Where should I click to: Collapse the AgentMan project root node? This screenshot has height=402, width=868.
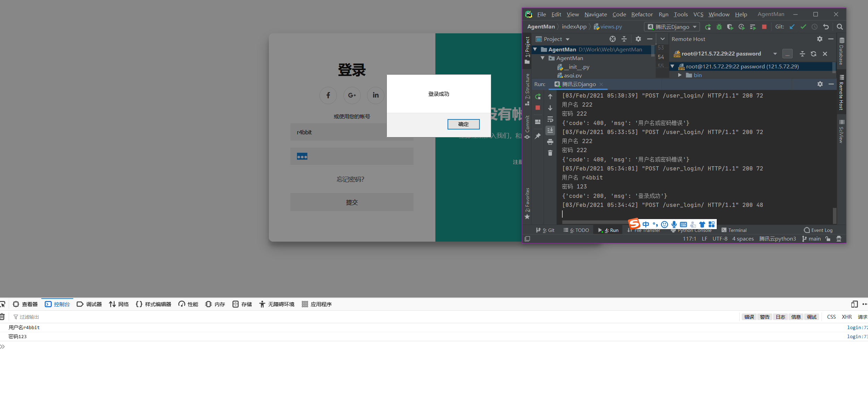[535, 50]
